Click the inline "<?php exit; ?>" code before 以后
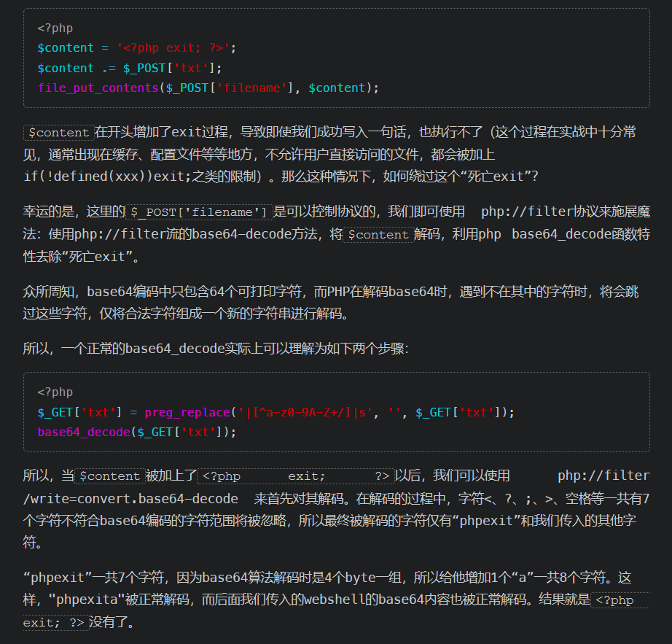This screenshot has height=644, width=672. pyautogui.click(x=296, y=476)
